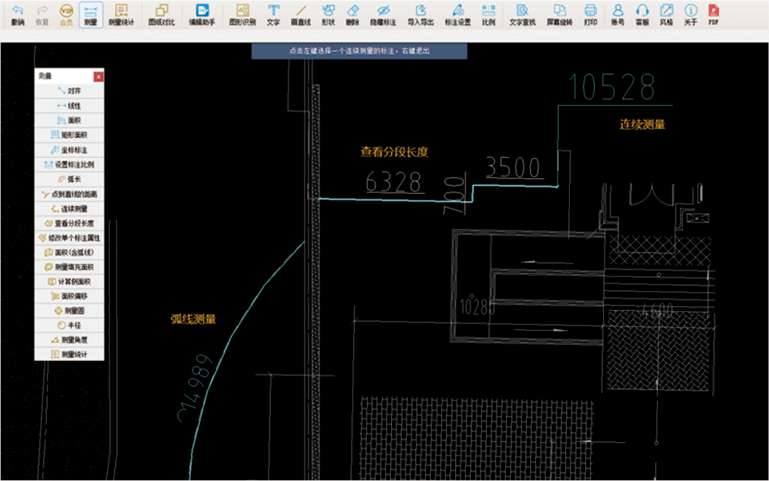Choose 矩形面积 rectangle area measurement

click(69, 134)
